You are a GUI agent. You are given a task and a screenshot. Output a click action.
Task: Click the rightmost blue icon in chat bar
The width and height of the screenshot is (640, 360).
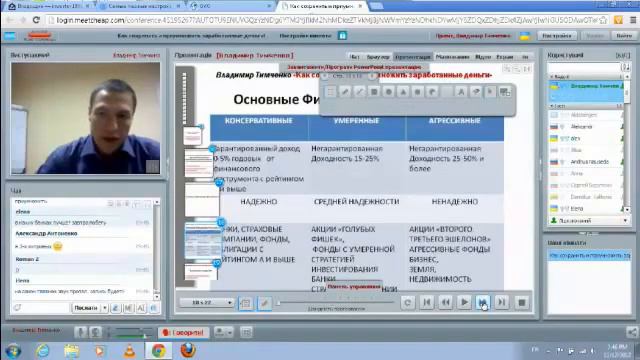153,308
